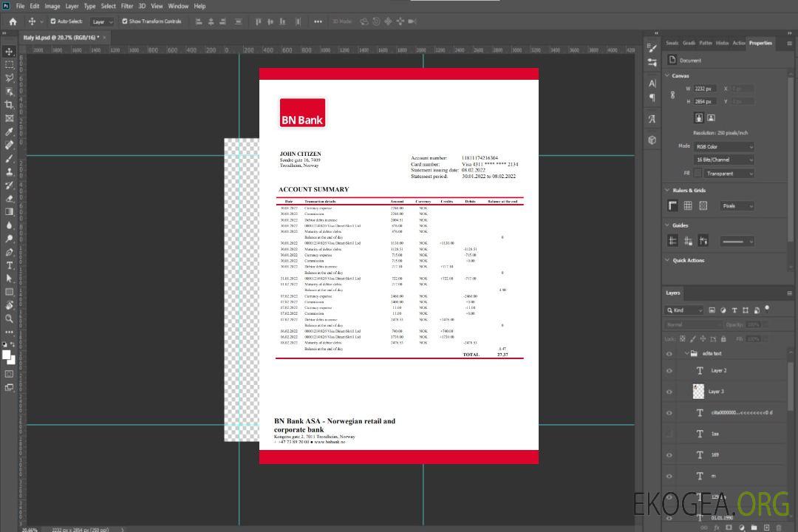
Task: Click the Fill color swatch in Properties
Action: coord(697,174)
